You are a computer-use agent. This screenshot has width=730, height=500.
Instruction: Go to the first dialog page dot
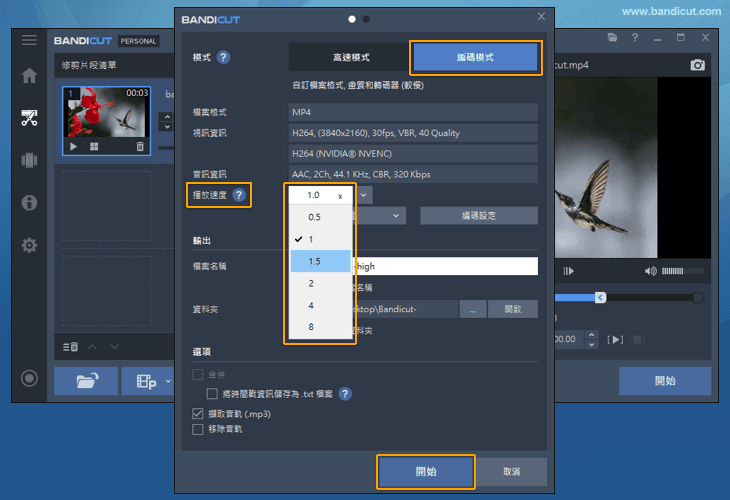(352, 19)
